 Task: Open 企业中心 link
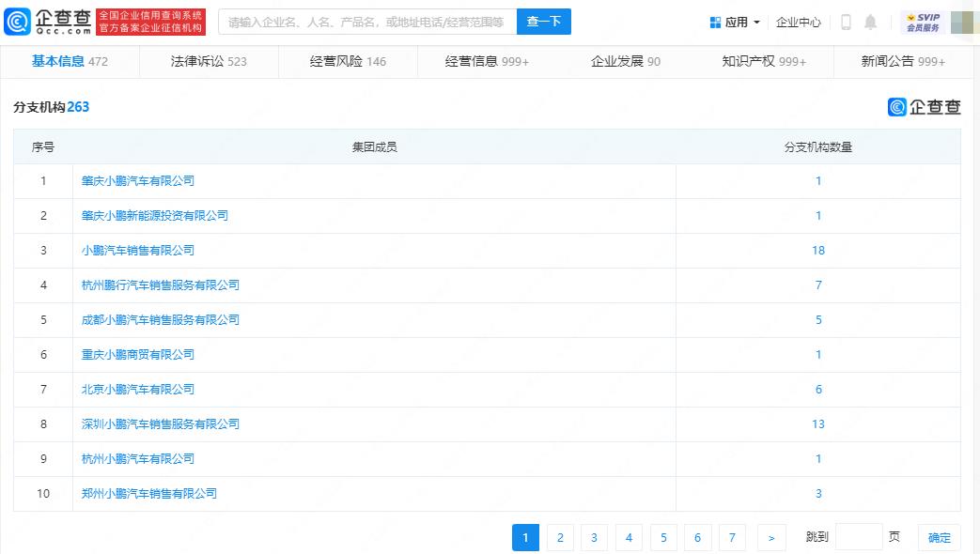coord(798,22)
